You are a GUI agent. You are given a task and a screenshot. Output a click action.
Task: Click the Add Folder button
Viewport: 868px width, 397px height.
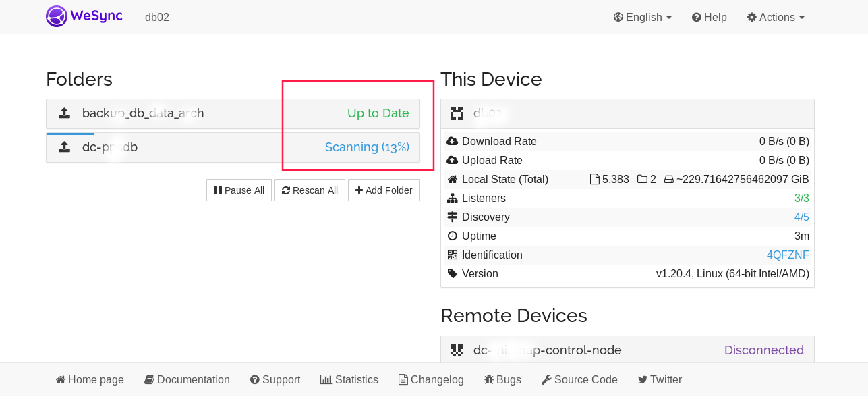tap(384, 190)
